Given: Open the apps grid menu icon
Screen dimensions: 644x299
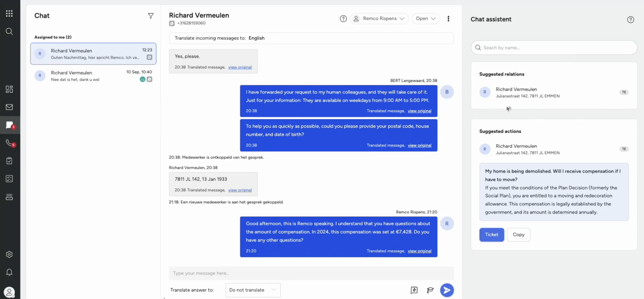Looking at the screenshot, I should [9, 13].
